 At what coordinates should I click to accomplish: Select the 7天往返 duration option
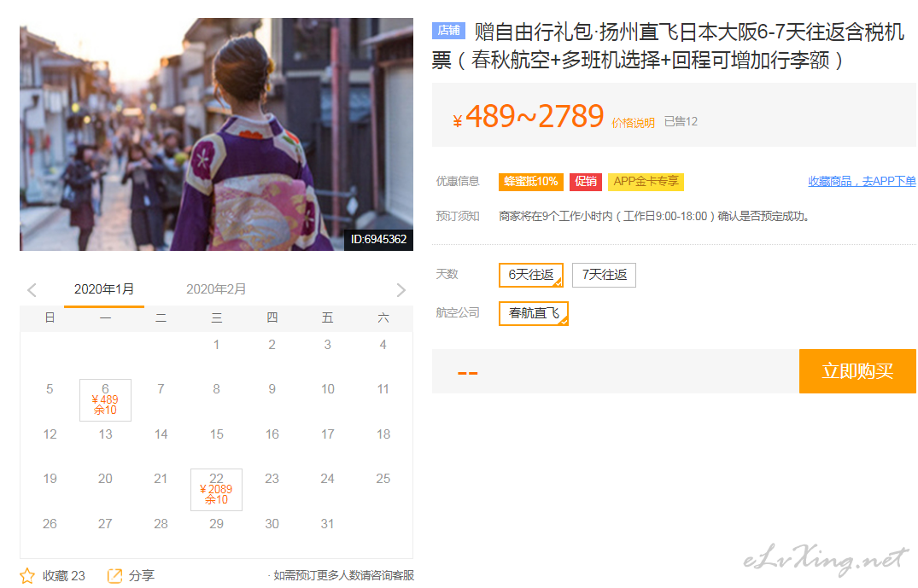click(605, 275)
